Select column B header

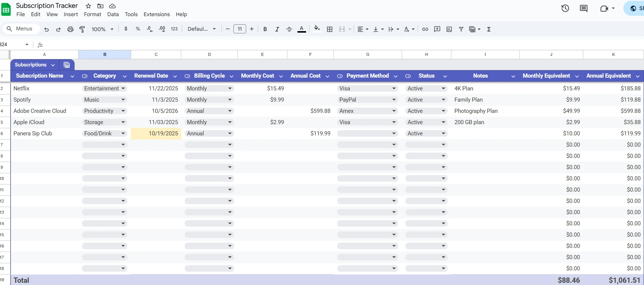[x=105, y=54]
